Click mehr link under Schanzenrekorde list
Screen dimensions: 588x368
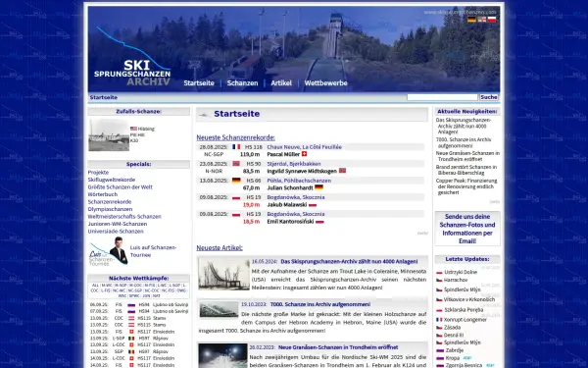point(422,234)
